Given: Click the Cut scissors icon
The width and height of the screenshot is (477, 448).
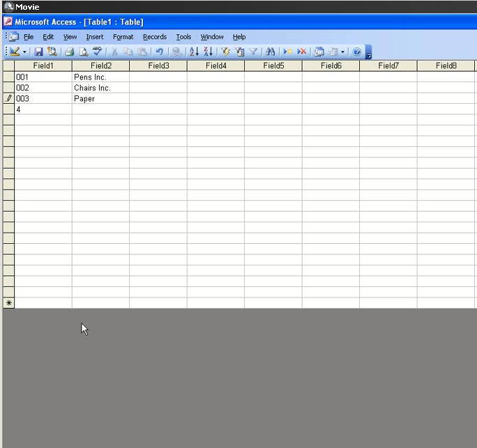Looking at the screenshot, I should 114,52.
